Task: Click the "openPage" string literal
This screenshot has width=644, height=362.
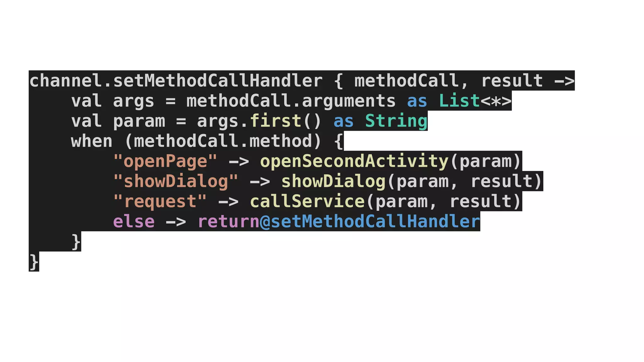Action: (165, 162)
